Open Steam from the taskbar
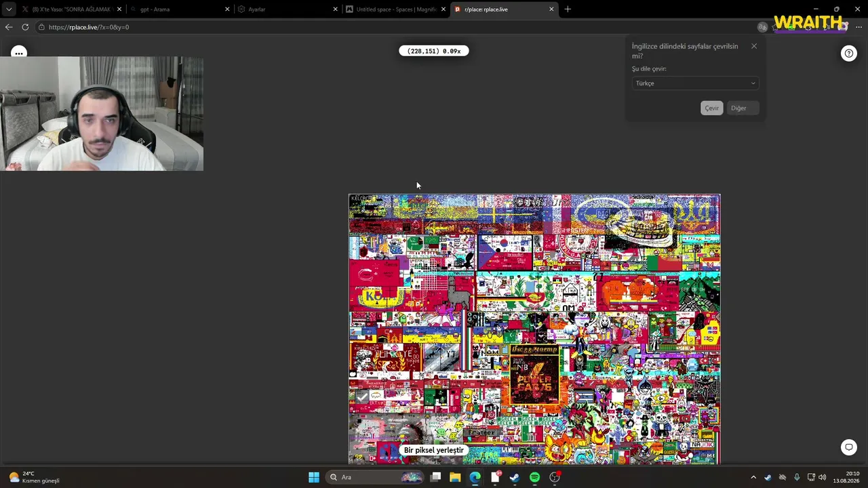Viewport: 868px width, 488px height. (x=515, y=477)
